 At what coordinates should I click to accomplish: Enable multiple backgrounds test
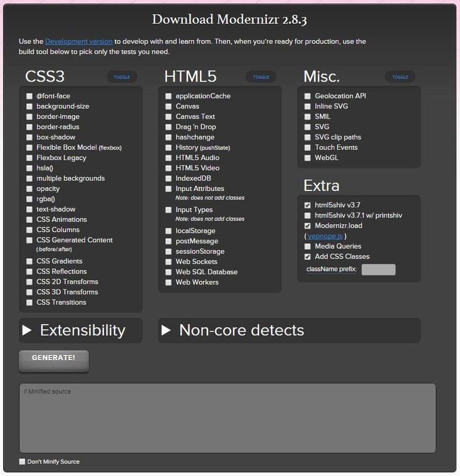pos(29,179)
